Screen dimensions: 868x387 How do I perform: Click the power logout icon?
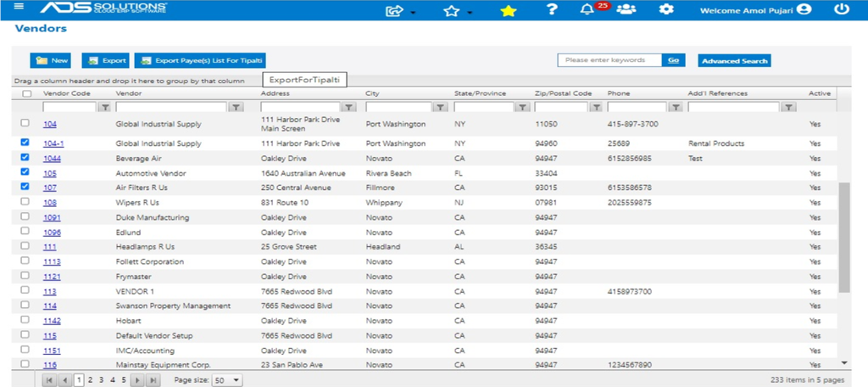pos(842,9)
